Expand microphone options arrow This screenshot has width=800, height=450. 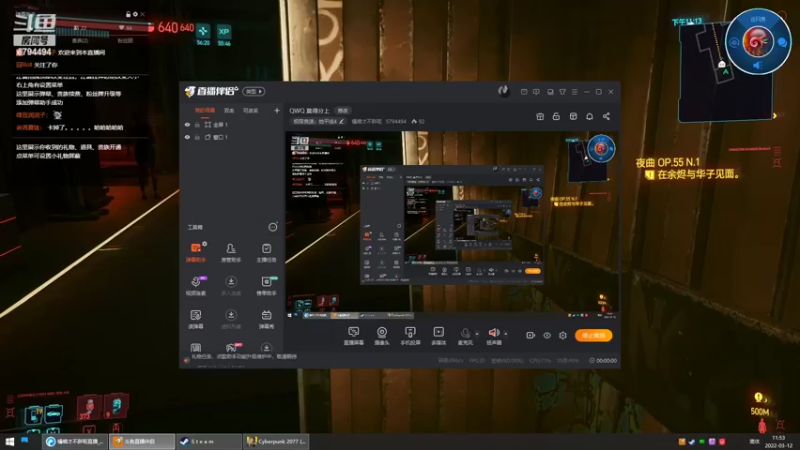(477, 334)
